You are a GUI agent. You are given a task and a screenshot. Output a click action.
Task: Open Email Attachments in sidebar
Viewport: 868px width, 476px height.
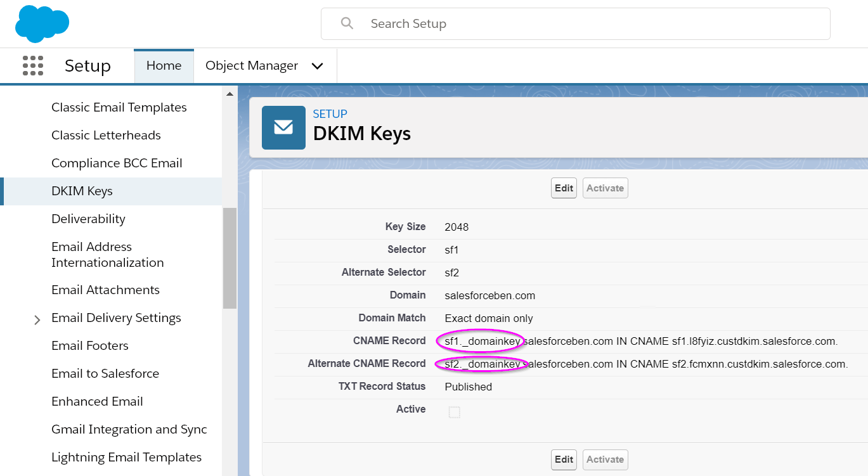105,290
